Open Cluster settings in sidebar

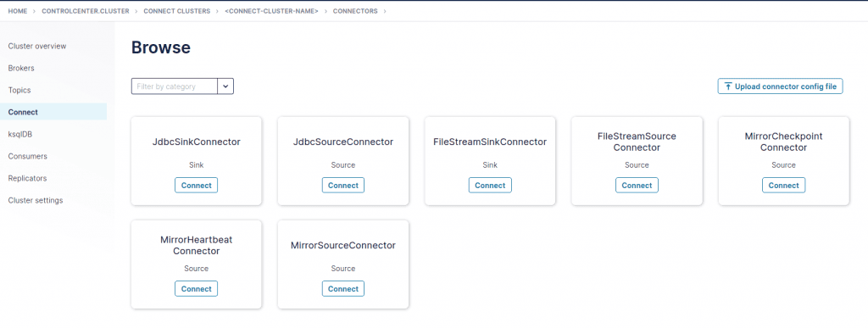tap(36, 200)
